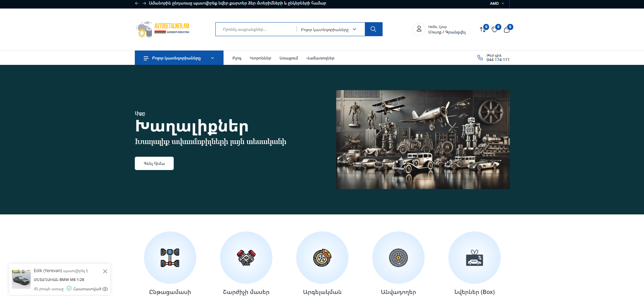Select the chassis category icon
644x296 pixels.
(170, 257)
